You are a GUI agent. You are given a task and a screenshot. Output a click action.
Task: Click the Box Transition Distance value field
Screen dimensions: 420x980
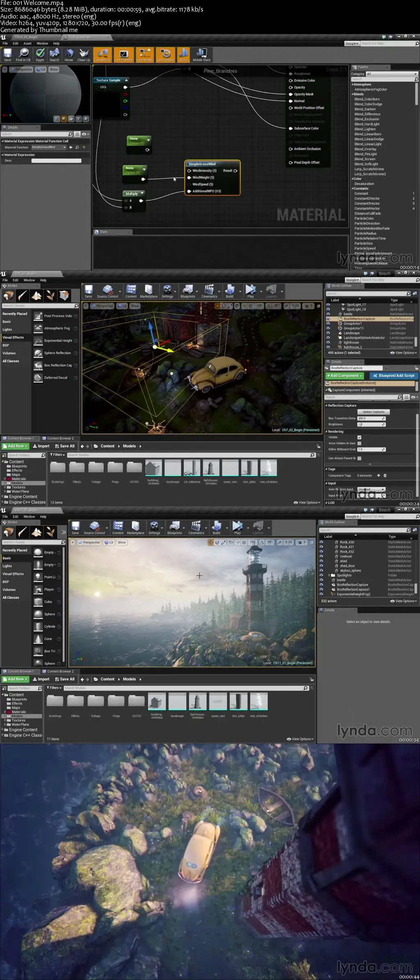[x=371, y=418]
